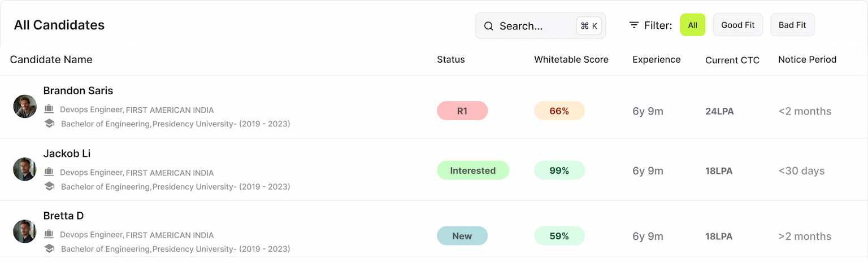
Task: Sort by Whitetable Score column header
Action: tap(571, 59)
